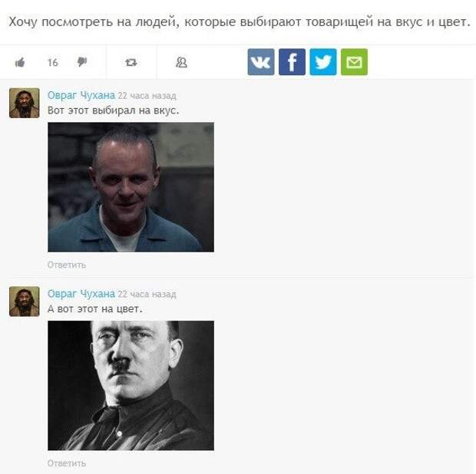Click Ответить under the second comment
476x474 pixels.
click(67, 463)
